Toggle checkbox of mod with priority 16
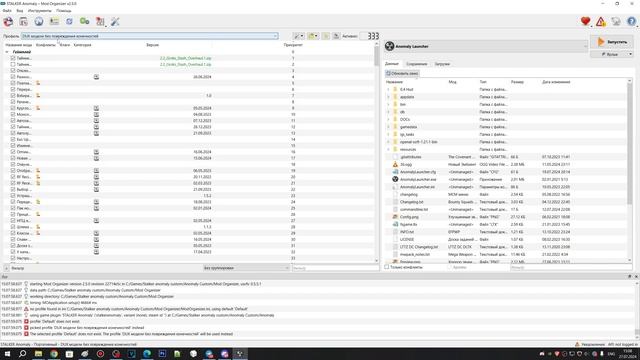Viewport: 640px width, 360px height. [13, 152]
